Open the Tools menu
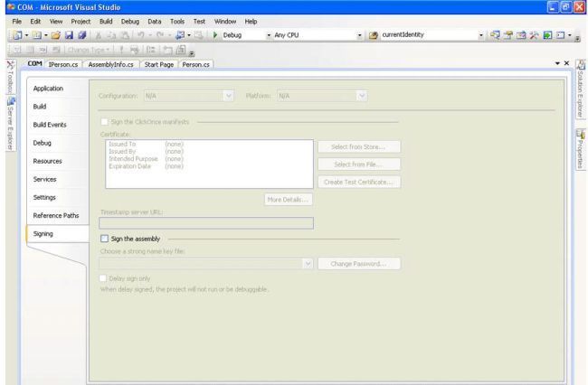 (177, 22)
